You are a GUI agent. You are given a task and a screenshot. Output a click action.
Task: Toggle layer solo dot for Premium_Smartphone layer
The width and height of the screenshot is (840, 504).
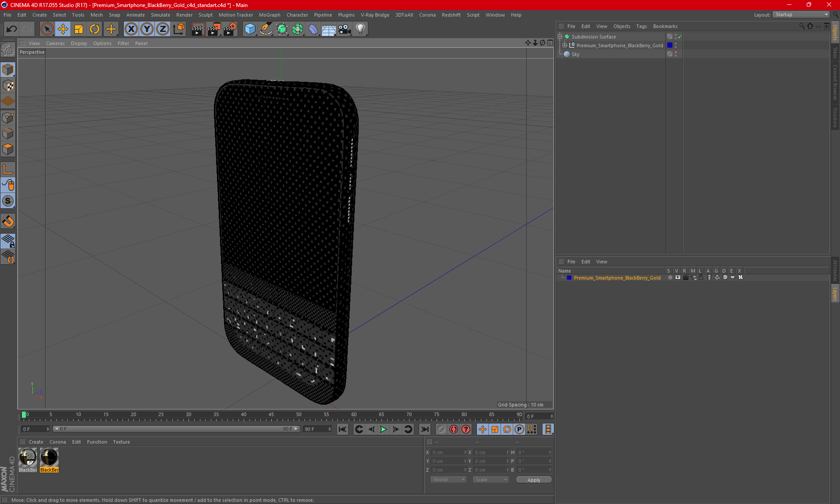[670, 277]
